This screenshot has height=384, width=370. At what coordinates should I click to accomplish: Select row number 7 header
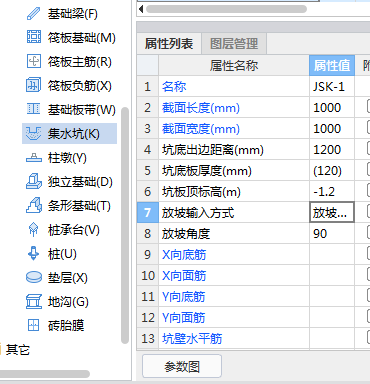[148, 212]
